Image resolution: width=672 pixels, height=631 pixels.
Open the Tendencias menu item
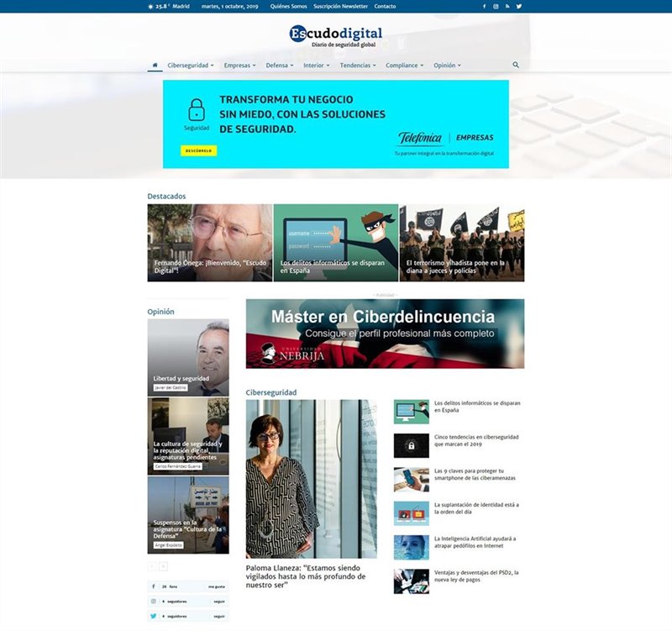tap(358, 66)
